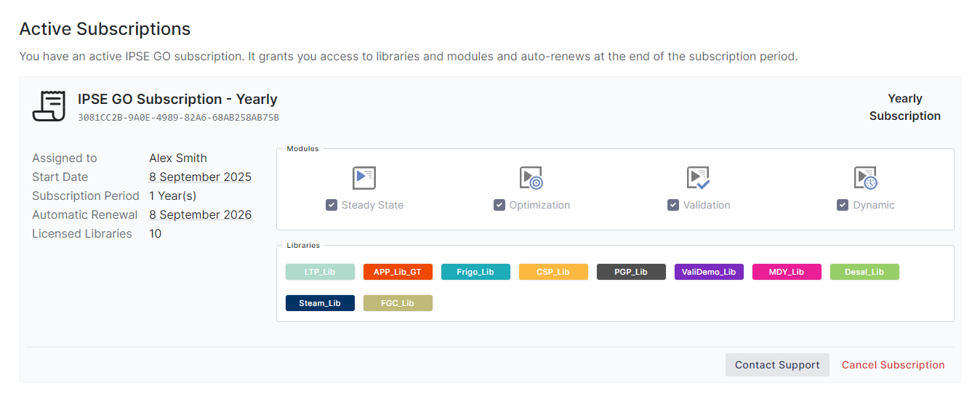This screenshot has height=399, width=980.
Task: Select the orange APP_Lib_GT library tag
Action: coord(398,272)
